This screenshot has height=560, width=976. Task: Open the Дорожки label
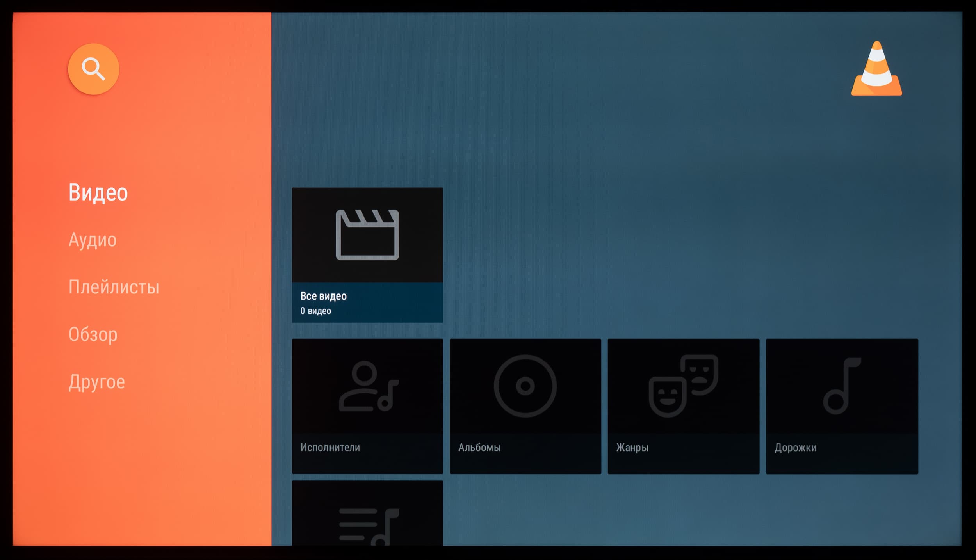[x=795, y=447]
